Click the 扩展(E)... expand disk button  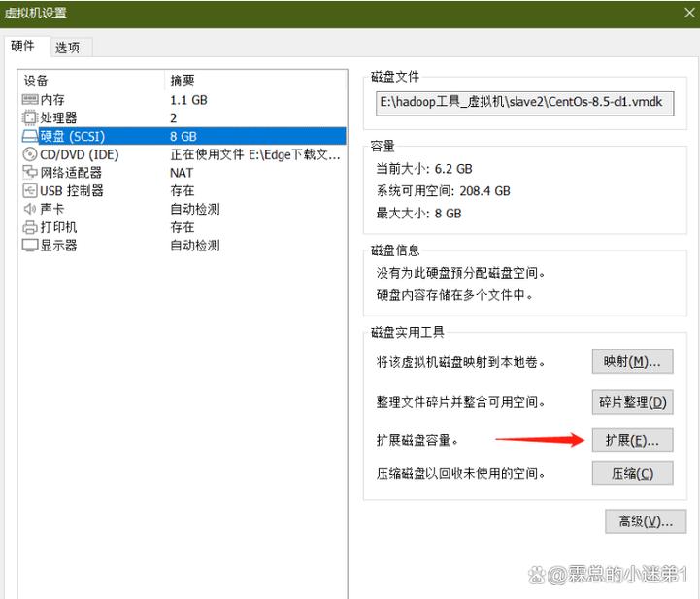pos(632,441)
